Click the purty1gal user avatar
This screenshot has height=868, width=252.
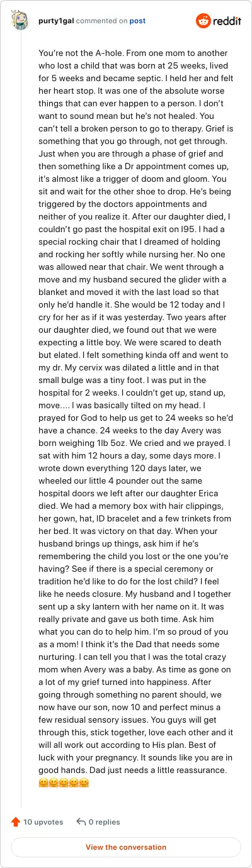(20, 21)
